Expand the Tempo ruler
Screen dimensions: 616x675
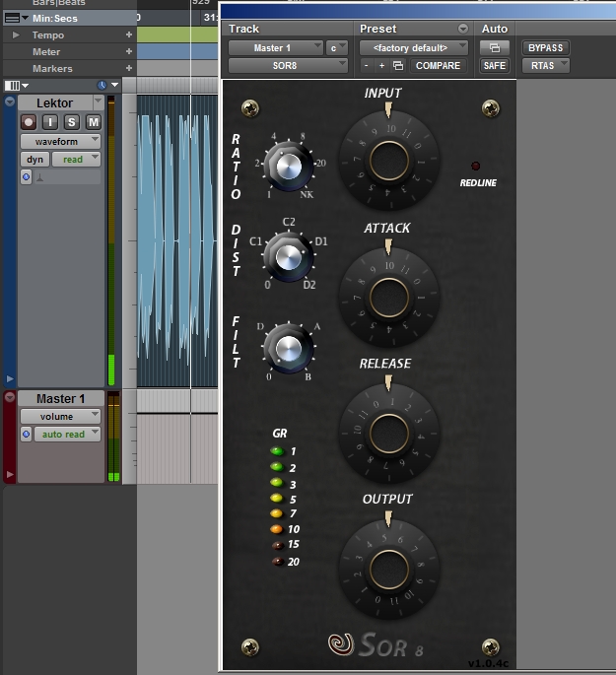(x=16, y=34)
